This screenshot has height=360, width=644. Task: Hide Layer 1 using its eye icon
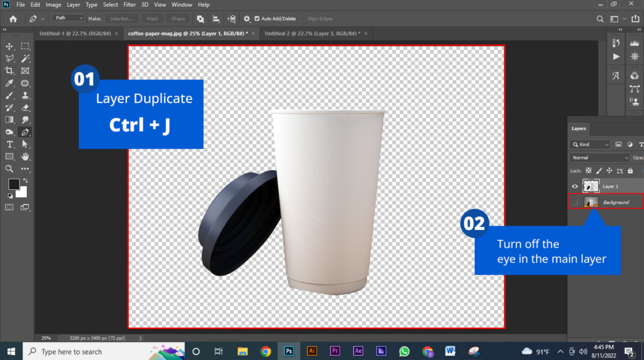[x=575, y=186]
